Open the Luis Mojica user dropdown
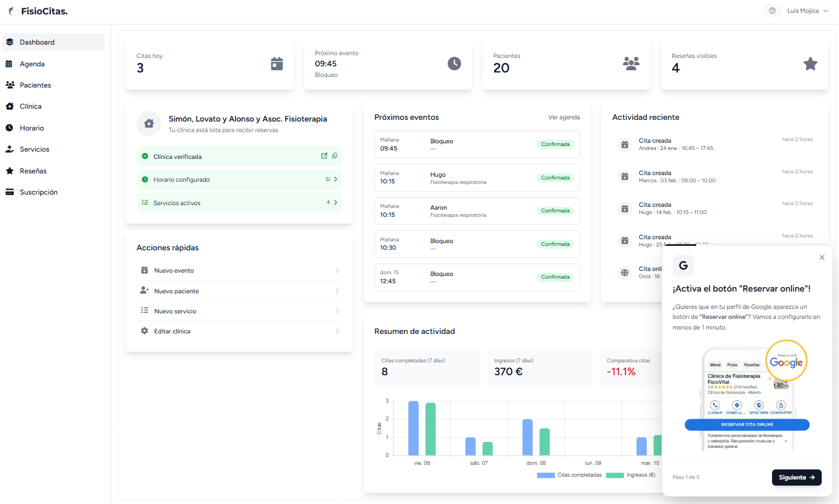The image size is (839, 504). 807,11
